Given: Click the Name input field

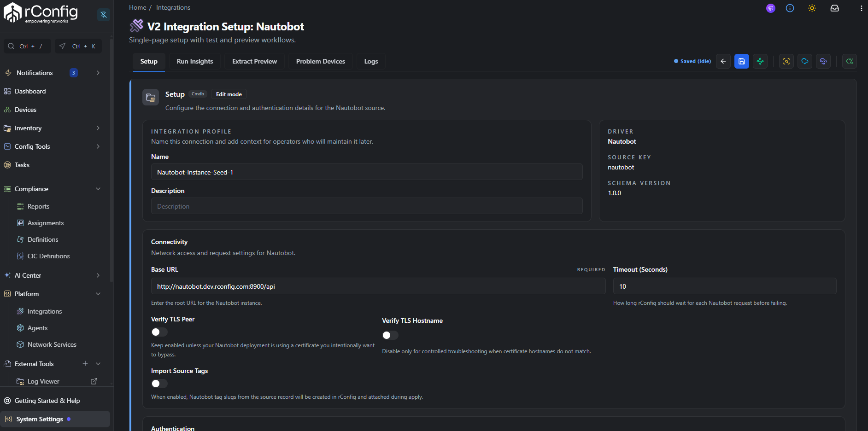Looking at the screenshot, I should [367, 172].
